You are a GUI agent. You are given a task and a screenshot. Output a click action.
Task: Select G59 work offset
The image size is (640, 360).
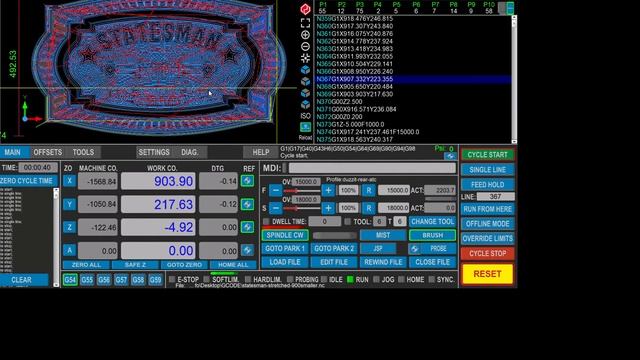click(x=155, y=280)
